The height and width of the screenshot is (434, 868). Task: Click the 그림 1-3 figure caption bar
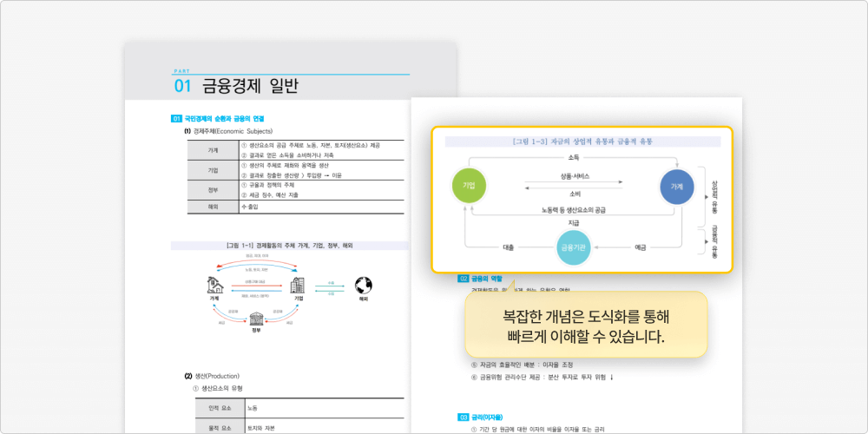pos(582,141)
